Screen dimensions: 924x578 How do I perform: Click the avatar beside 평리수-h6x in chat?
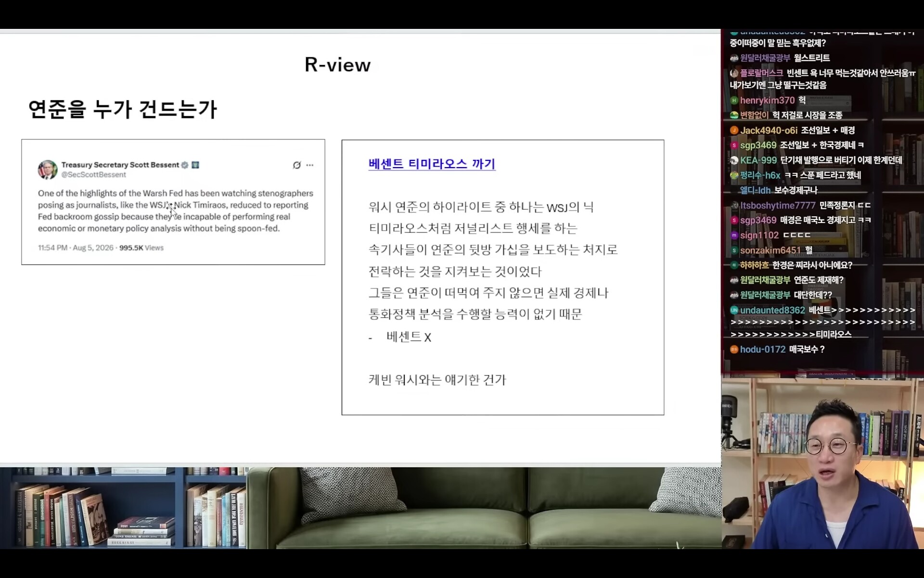[734, 175]
